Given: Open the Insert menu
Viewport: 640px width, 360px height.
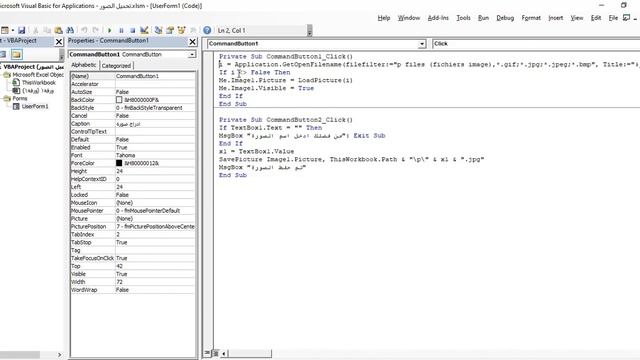Looking at the screenshot, I should 556,18.
